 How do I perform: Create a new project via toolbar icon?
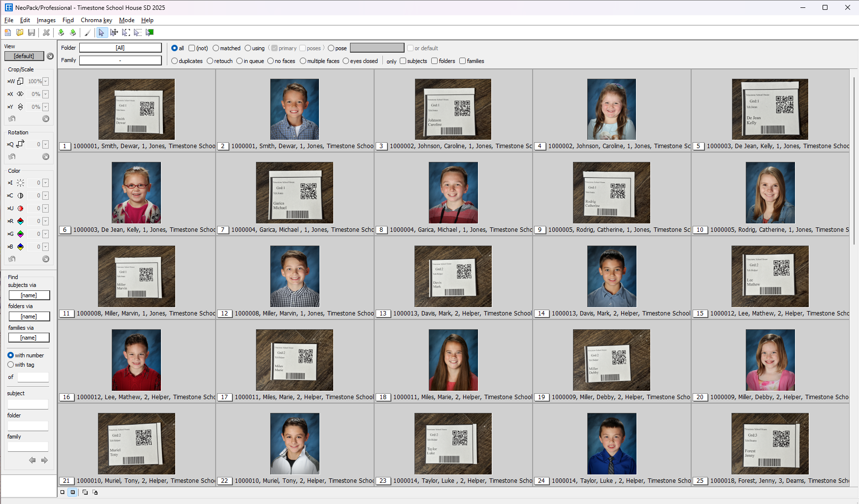[x=8, y=32]
